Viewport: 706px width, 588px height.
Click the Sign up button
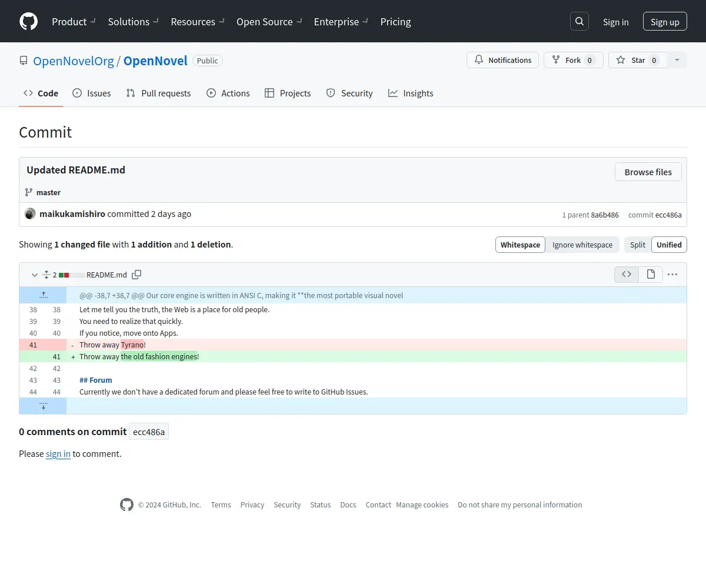pyautogui.click(x=665, y=22)
